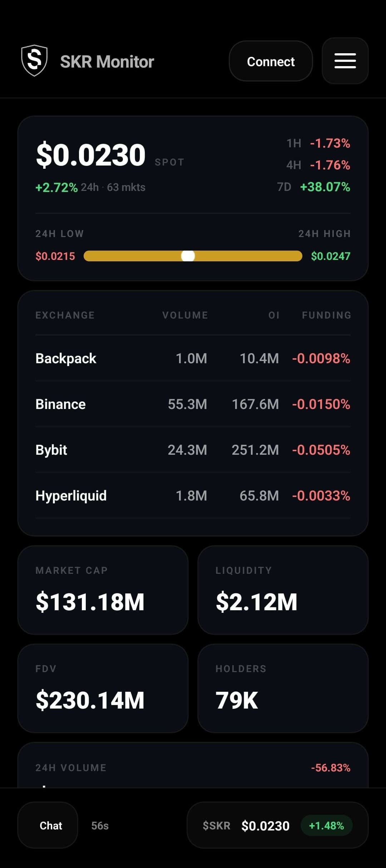Select the 4H -1.76% change
This screenshot has width=386, height=868.
tap(318, 165)
